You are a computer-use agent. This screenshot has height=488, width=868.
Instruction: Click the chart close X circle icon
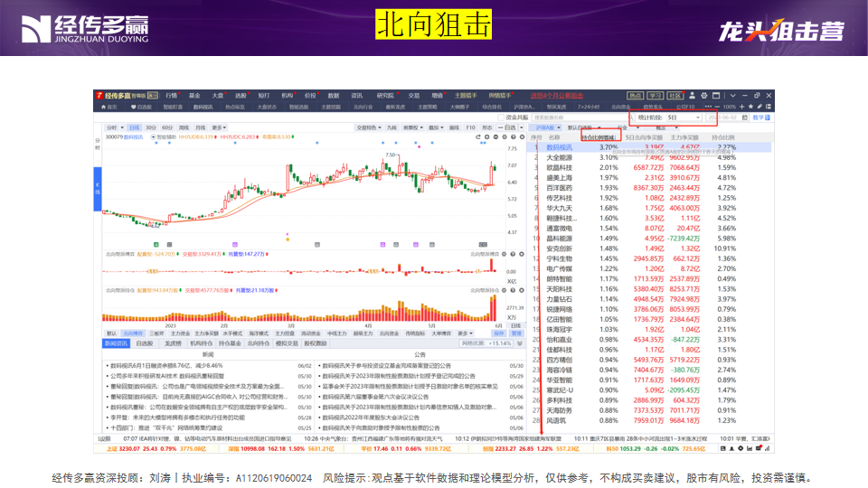(522, 136)
